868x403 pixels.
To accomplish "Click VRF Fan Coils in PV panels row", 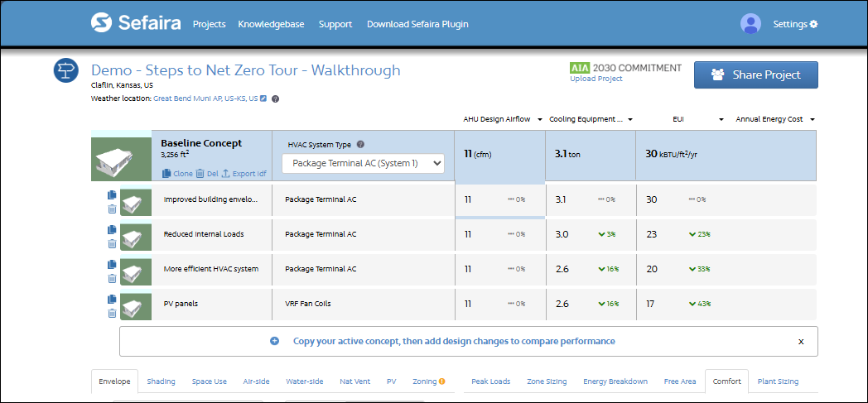I will pos(308,304).
